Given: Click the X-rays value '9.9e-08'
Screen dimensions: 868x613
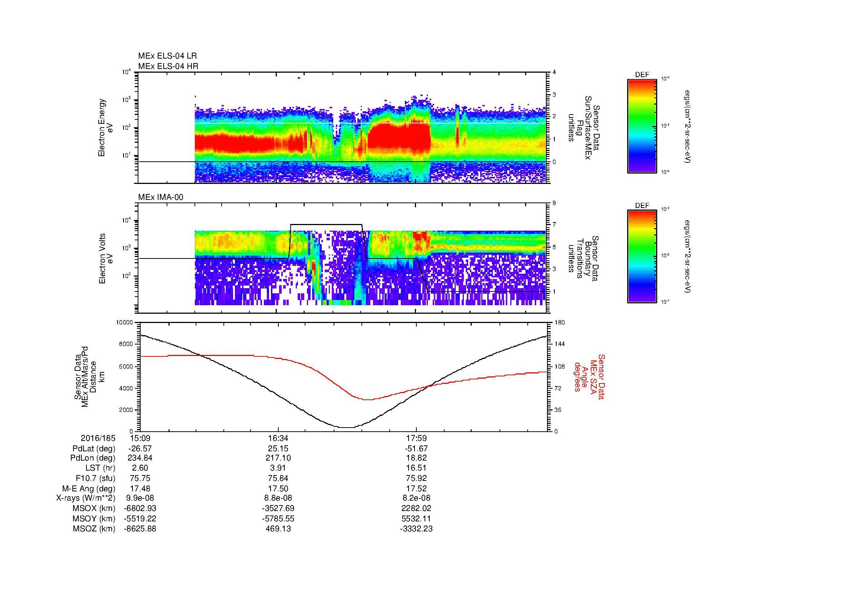Looking at the screenshot, I should 140,498.
